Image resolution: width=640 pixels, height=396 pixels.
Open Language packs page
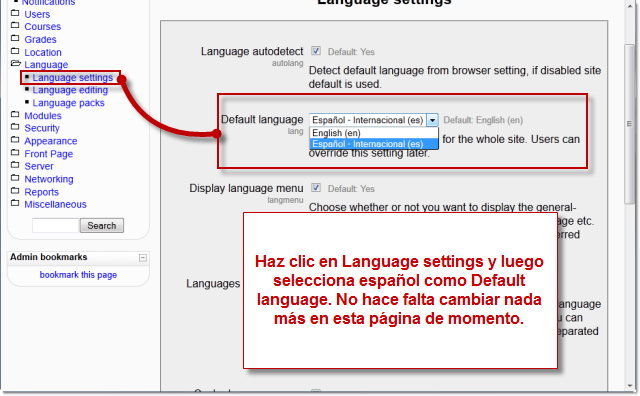click(69, 103)
